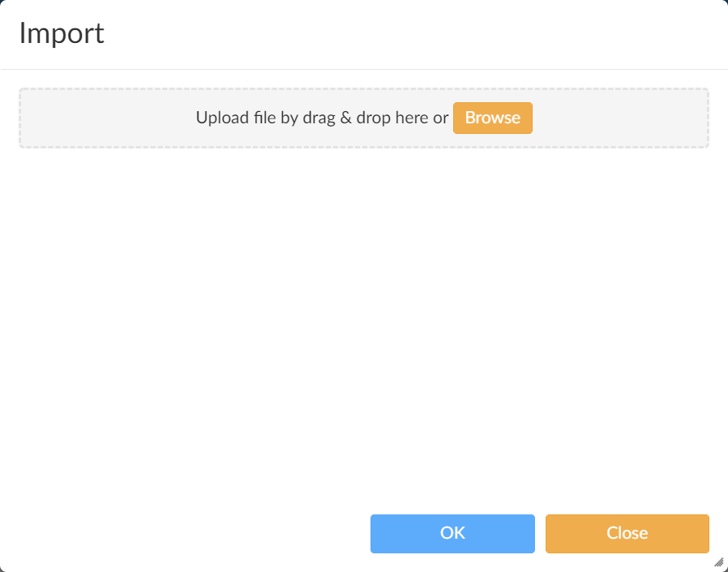Click the Import dialog title
Image resolution: width=728 pixels, height=572 pixels.
62,34
